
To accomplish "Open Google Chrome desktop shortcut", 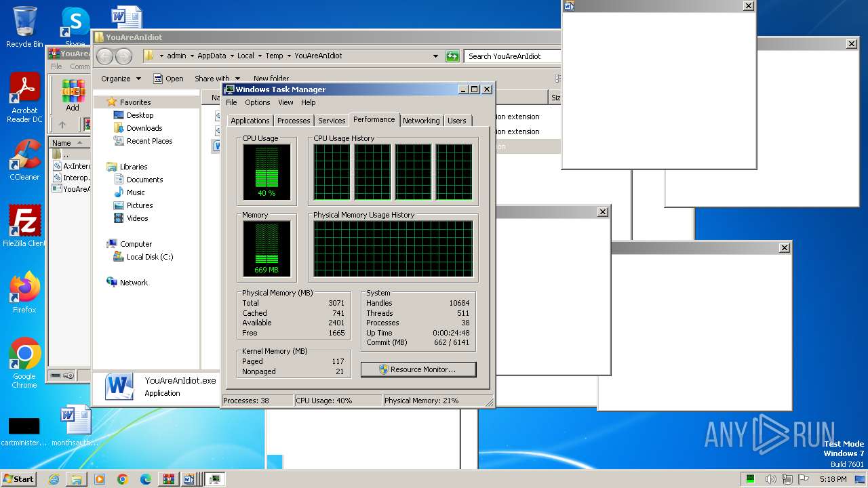I will (24, 363).
